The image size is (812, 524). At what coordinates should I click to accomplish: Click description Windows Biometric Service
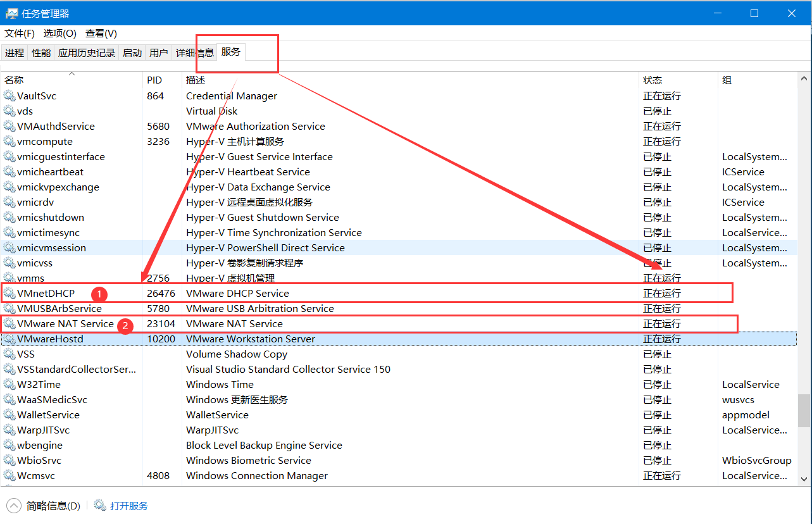[249, 461]
